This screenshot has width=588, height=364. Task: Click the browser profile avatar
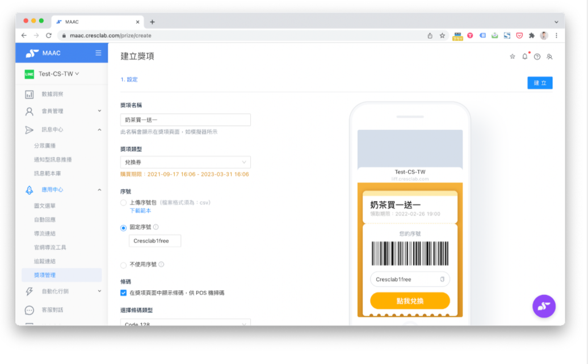[544, 36]
